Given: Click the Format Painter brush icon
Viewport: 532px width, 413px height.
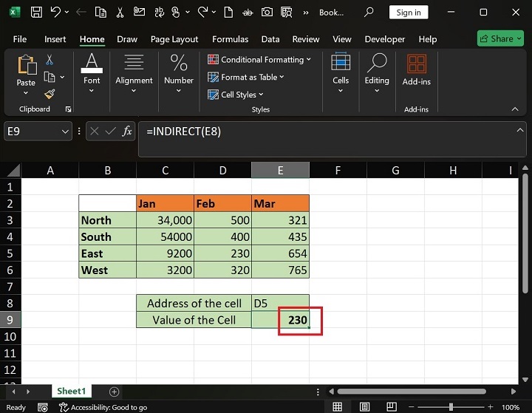Looking at the screenshot, I should [x=50, y=94].
